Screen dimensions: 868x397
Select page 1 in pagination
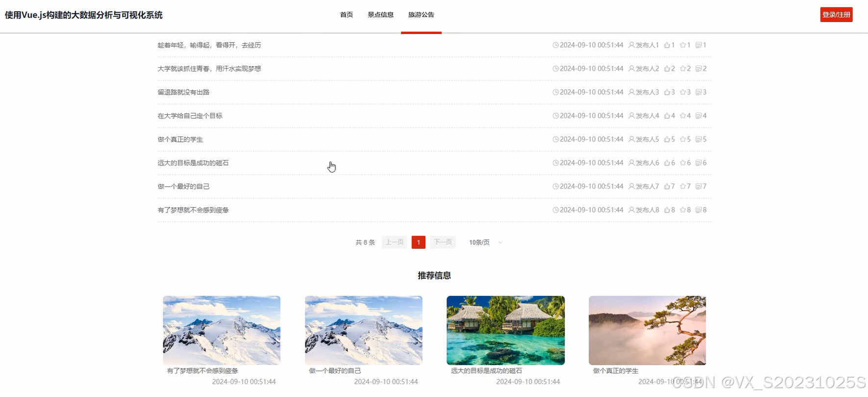(419, 242)
